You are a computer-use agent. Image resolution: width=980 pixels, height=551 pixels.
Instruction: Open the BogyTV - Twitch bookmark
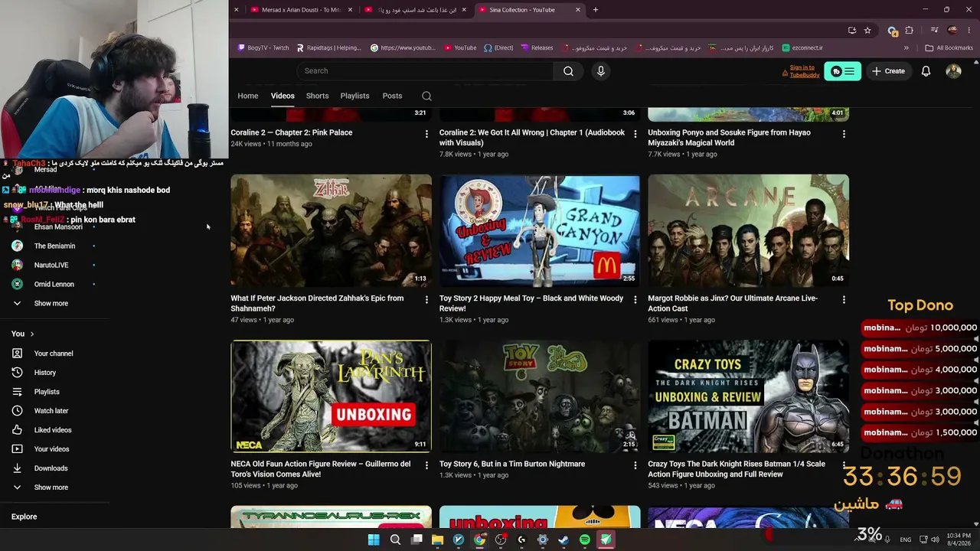pyautogui.click(x=263, y=47)
